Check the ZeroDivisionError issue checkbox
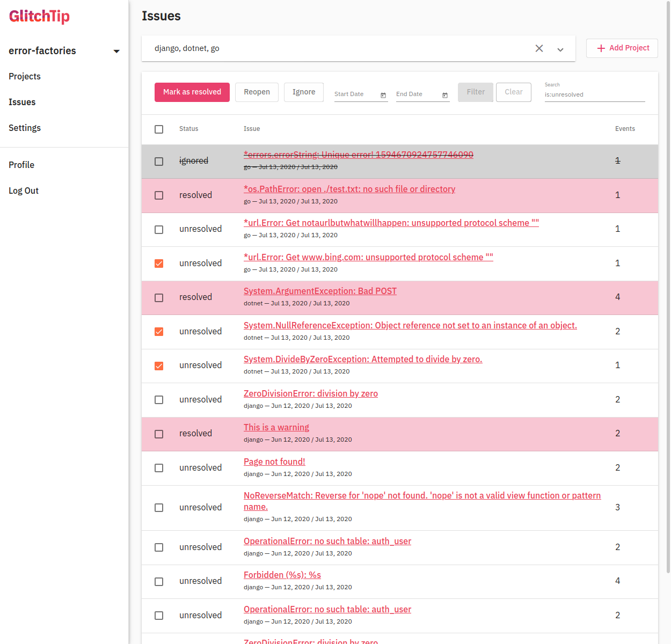The image size is (671, 644). coord(159,400)
